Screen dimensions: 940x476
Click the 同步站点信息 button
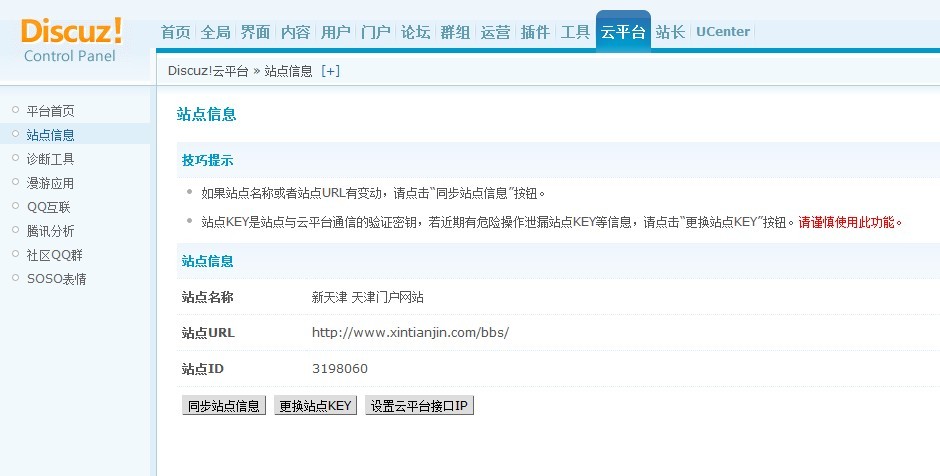click(224, 406)
